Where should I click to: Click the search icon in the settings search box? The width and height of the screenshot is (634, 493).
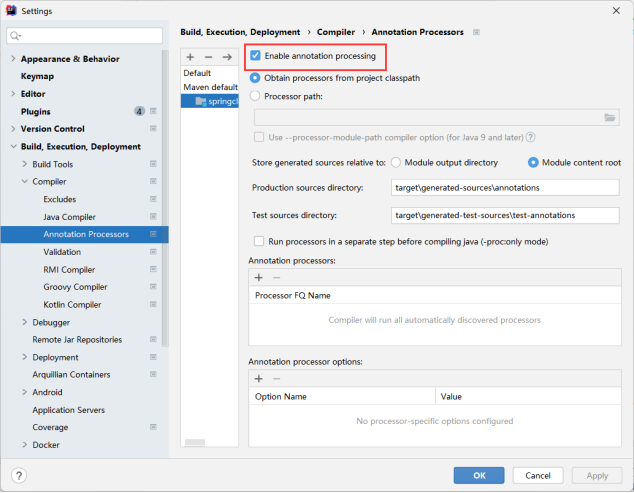[17, 36]
